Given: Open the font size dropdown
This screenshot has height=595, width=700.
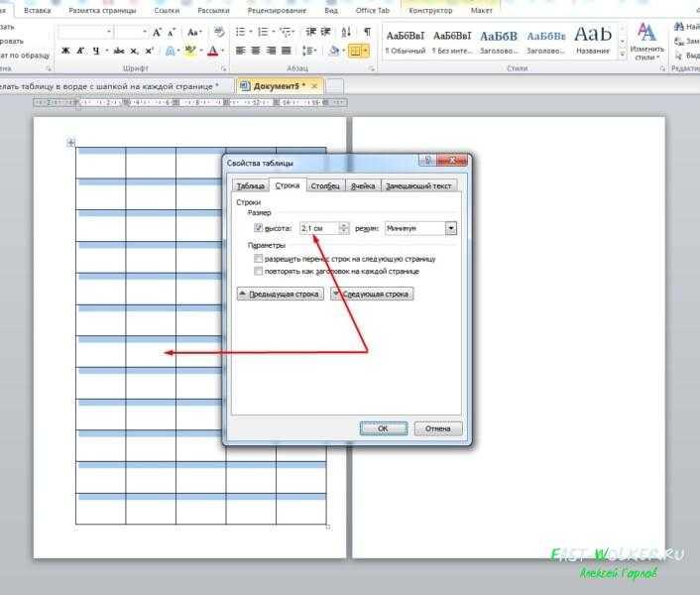Looking at the screenshot, I should (144, 32).
